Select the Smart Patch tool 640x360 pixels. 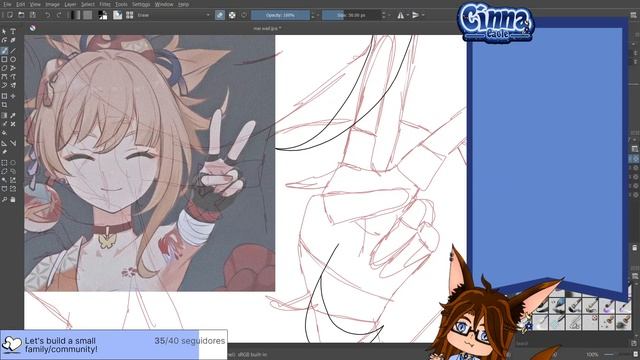(x=13, y=124)
